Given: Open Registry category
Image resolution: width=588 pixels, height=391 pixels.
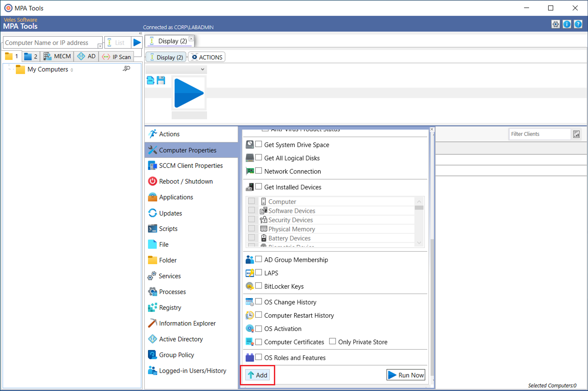Looking at the screenshot, I should 191,307.
